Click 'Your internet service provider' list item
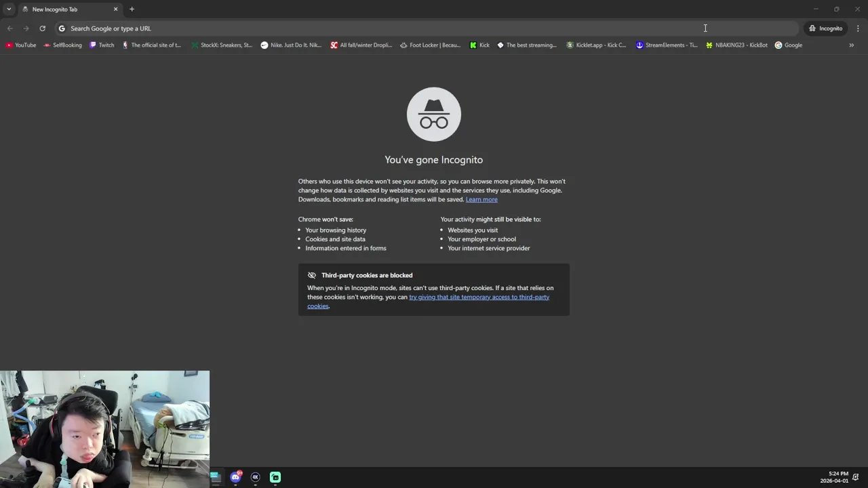The height and width of the screenshot is (488, 868). 489,248
